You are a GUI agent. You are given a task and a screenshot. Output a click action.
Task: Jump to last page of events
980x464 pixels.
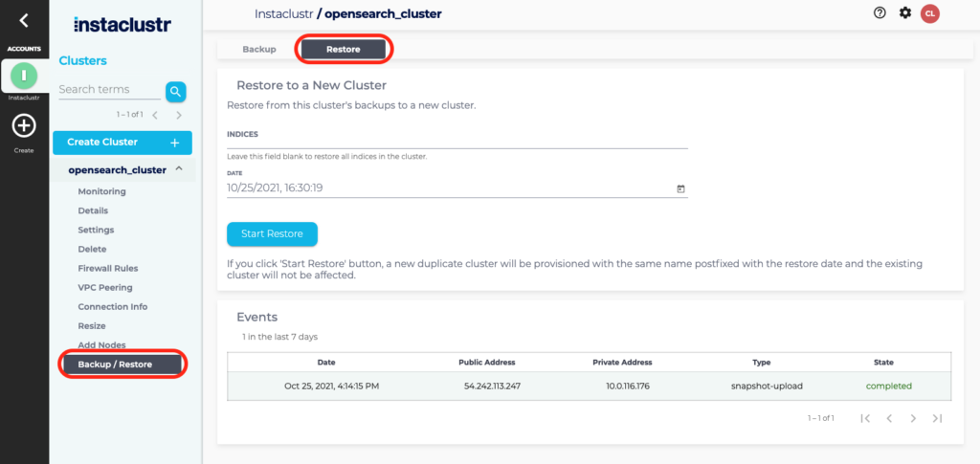click(937, 418)
